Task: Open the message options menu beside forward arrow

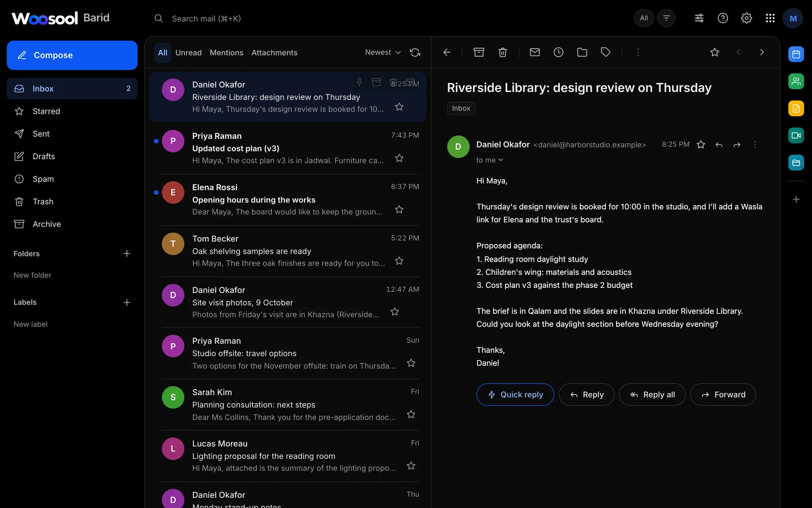Action: (755, 144)
